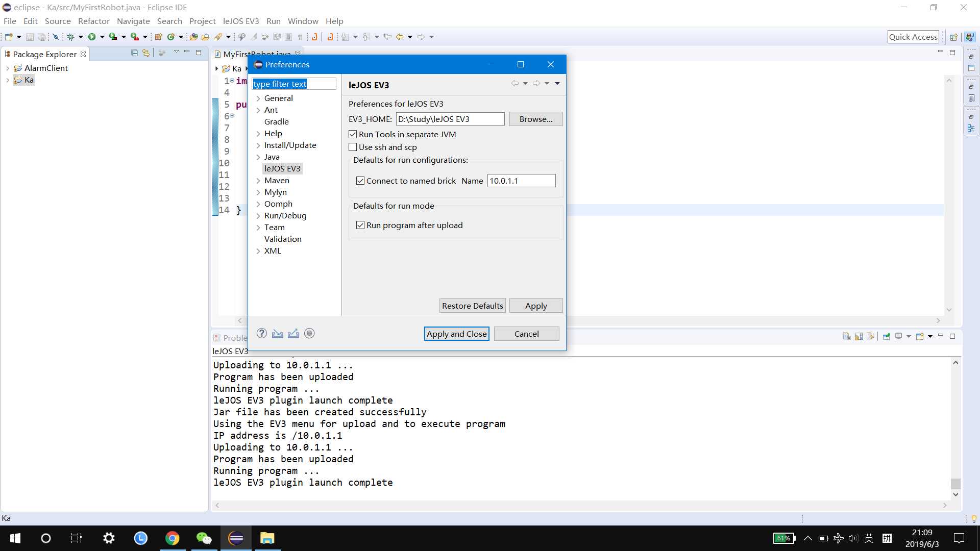
Task: Click the Skip All Breakpoints icon
Action: [56, 37]
